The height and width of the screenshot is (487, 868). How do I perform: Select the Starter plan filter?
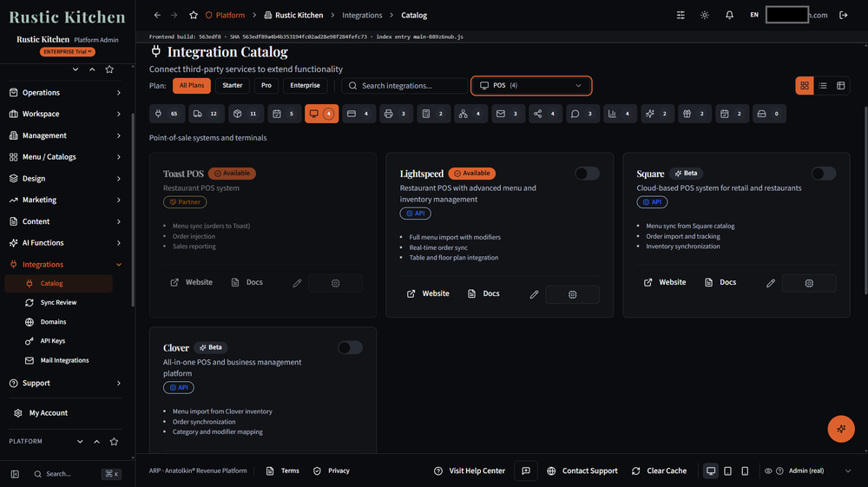(233, 85)
